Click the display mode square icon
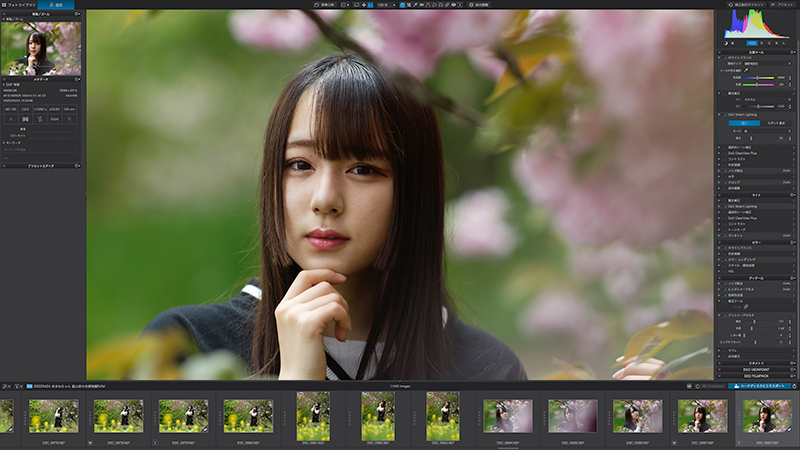800x450 pixels. click(x=344, y=5)
